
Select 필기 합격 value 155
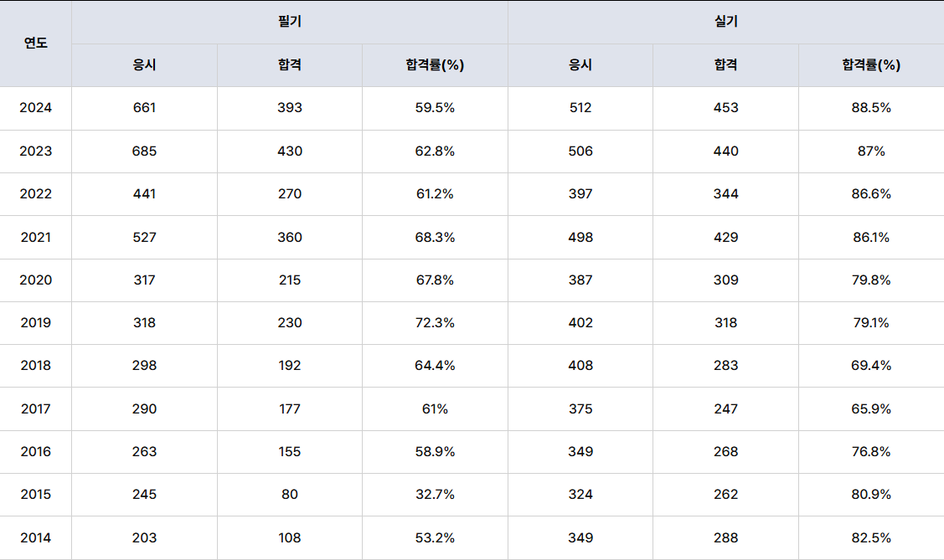[290, 452]
